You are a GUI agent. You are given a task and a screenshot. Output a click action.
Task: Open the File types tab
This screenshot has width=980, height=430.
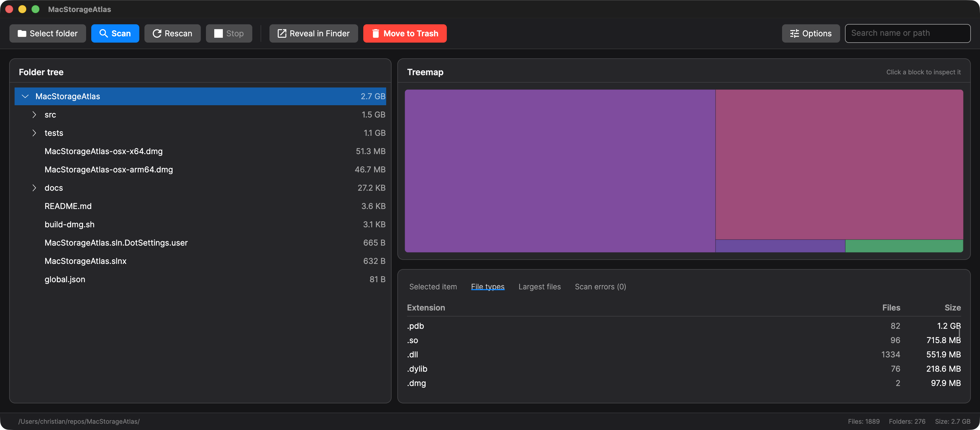click(x=488, y=287)
